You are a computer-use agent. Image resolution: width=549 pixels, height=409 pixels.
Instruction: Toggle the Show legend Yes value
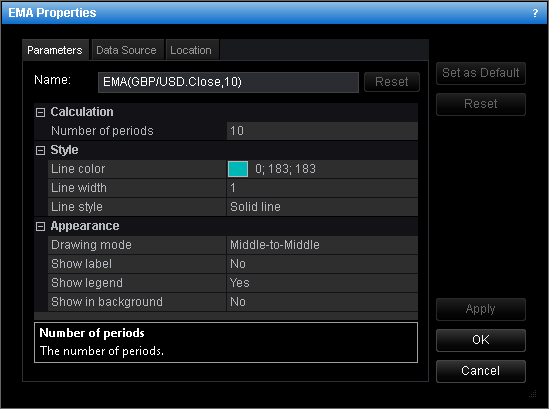coord(322,283)
